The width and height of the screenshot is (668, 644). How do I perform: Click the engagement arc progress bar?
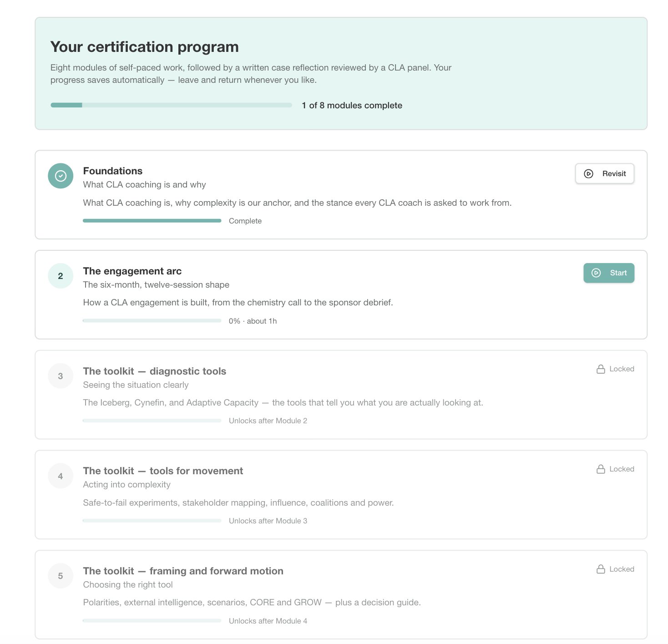(x=152, y=321)
